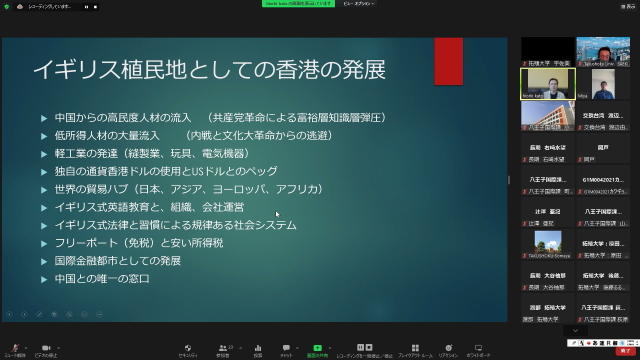Image resolution: width=640 pixels, height=360 pixels.
Task: Open the View layout button at top right
Action: [628, 7]
